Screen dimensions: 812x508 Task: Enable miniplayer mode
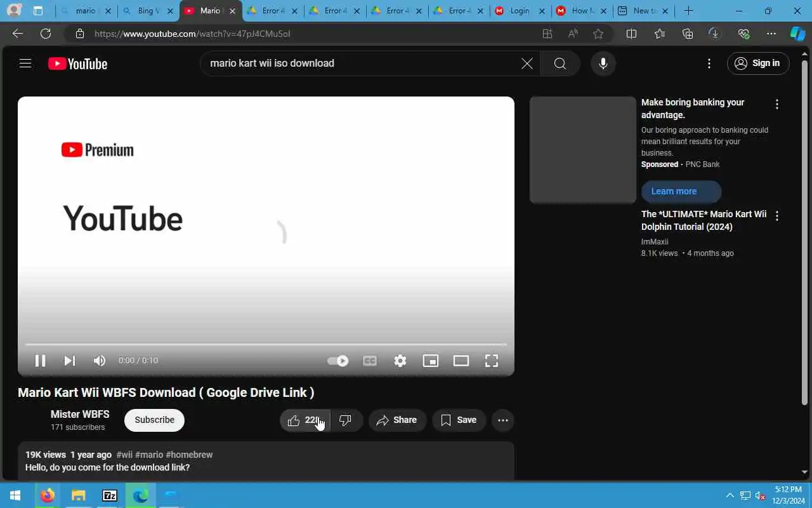click(431, 361)
